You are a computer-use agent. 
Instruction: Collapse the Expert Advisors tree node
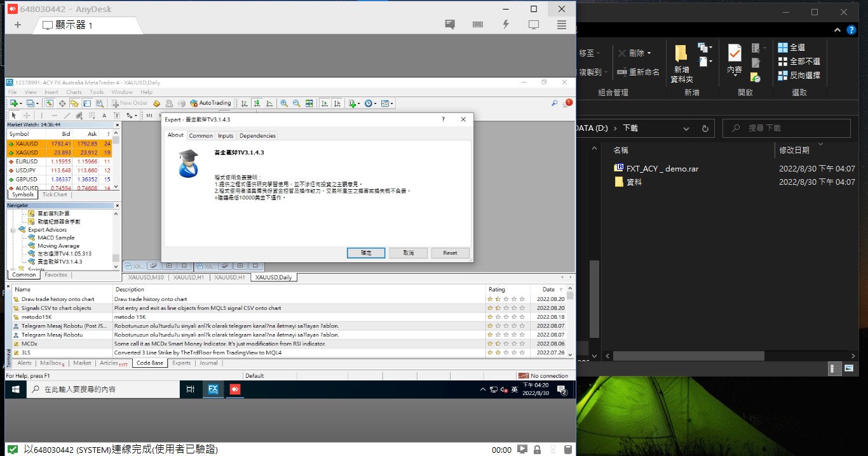(x=13, y=230)
